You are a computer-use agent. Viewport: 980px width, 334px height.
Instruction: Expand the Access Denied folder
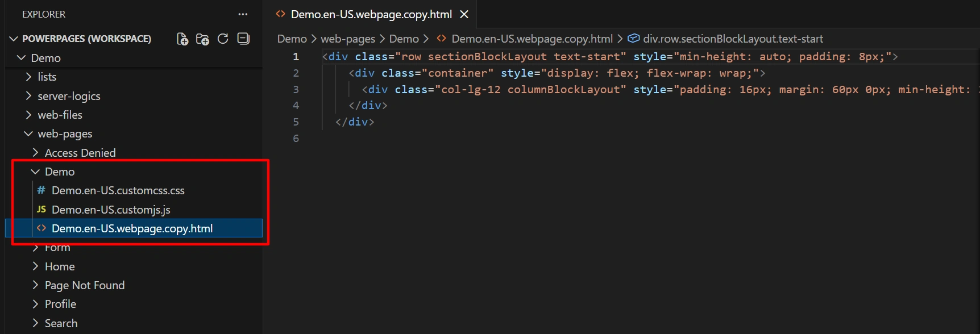(x=35, y=153)
